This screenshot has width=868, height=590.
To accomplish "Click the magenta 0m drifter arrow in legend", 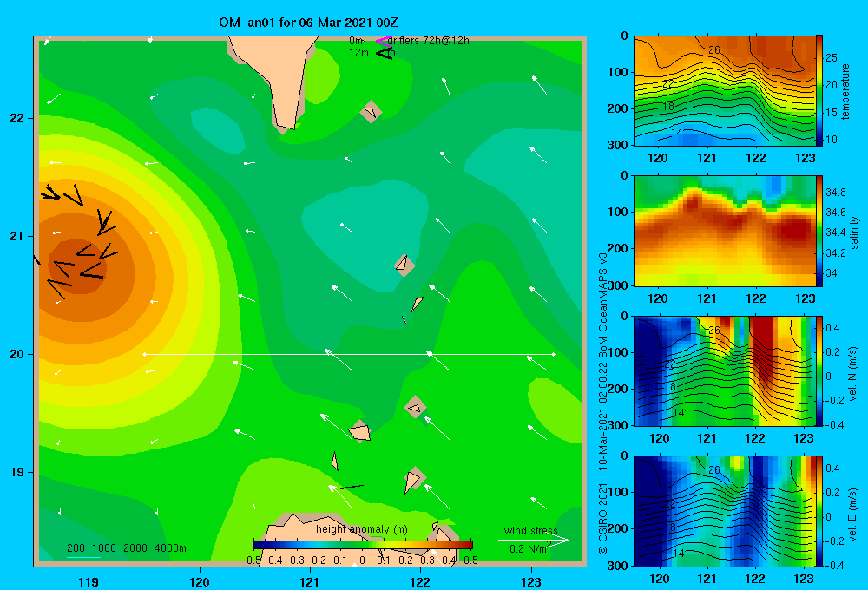I will tap(383, 41).
